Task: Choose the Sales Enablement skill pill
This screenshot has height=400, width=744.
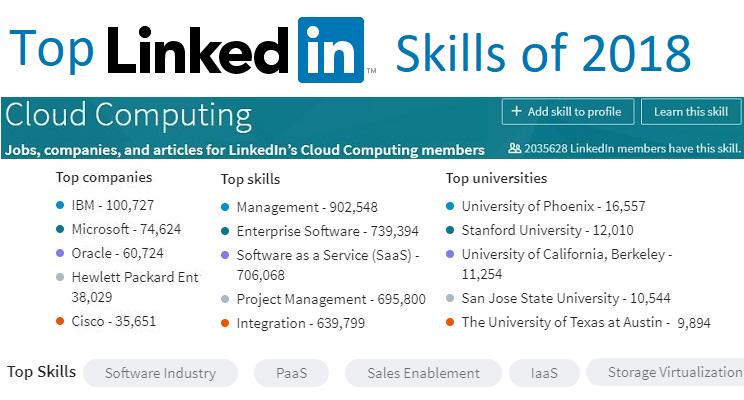Action: pyautogui.click(x=423, y=373)
